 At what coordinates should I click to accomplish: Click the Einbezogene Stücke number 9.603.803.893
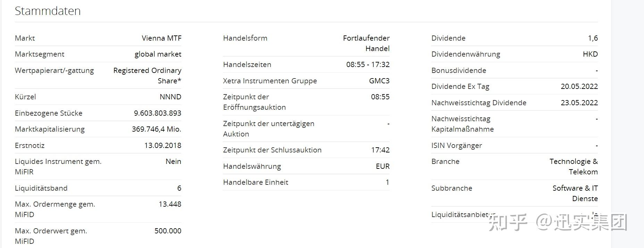[157, 113]
